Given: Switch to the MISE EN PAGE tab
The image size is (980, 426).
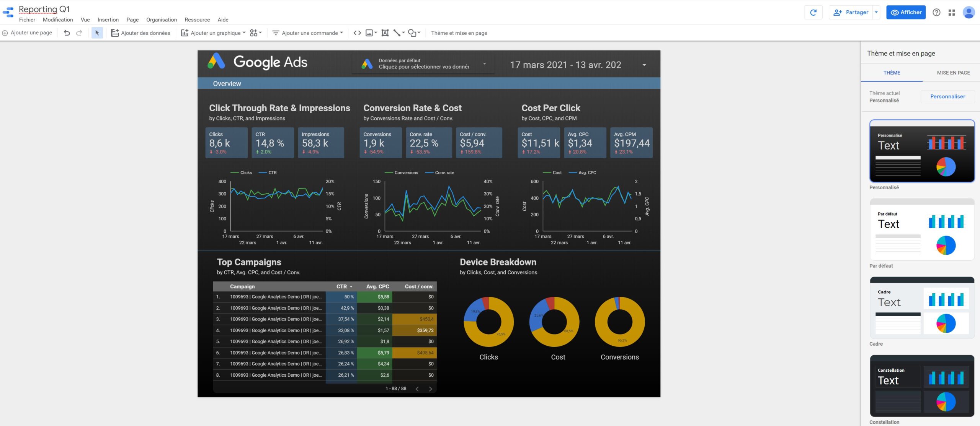Looking at the screenshot, I should click(x=953, y=72).
